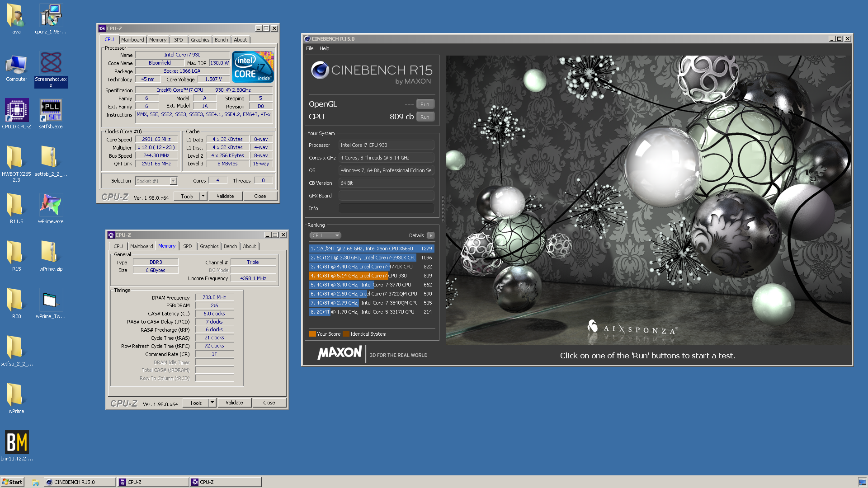Launch the wPrime_Tw desktop icon
Screen dimensions: 868x488
pos(51,303)
